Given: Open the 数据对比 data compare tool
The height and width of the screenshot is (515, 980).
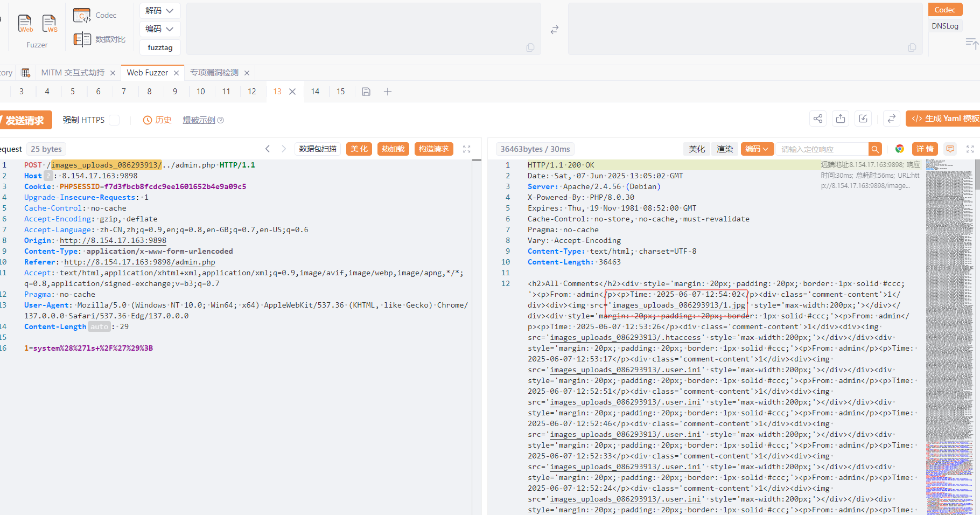Looking at the screenshot, I should [x=100, y=39].
